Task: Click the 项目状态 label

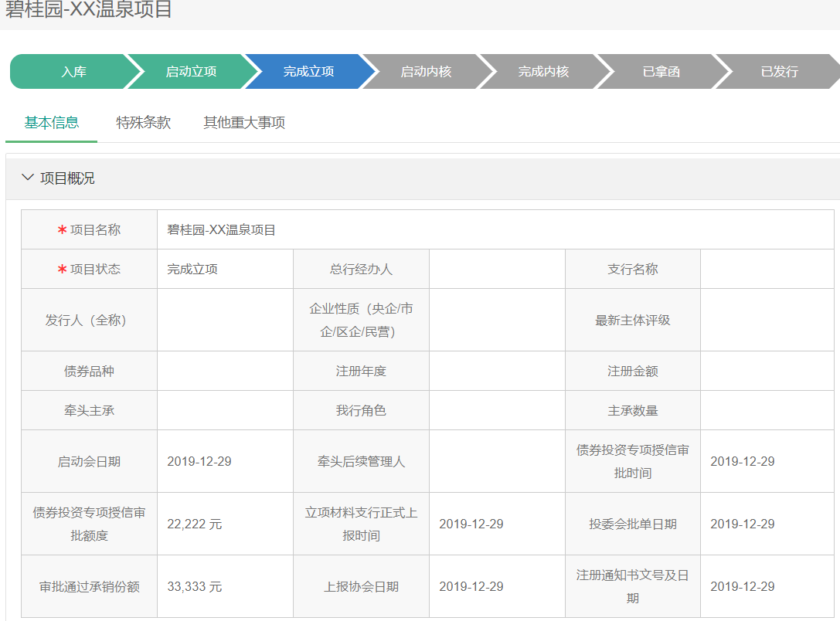Action: (x=95, y=269)
